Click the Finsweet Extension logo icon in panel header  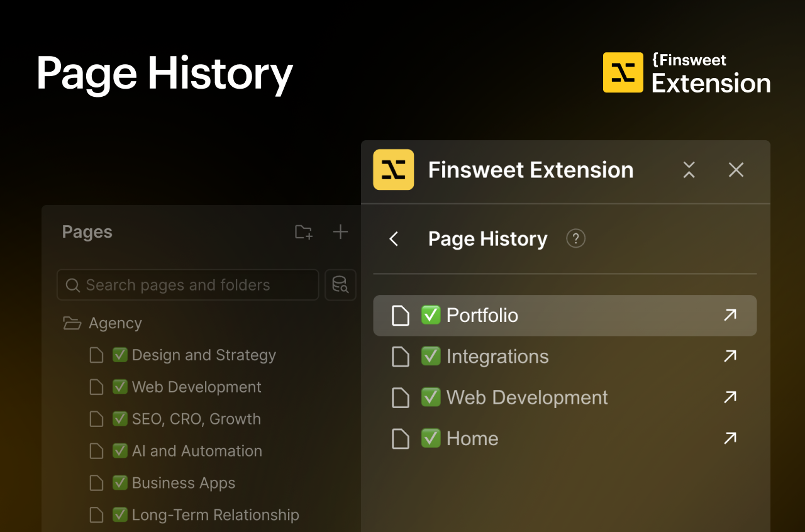393,169
